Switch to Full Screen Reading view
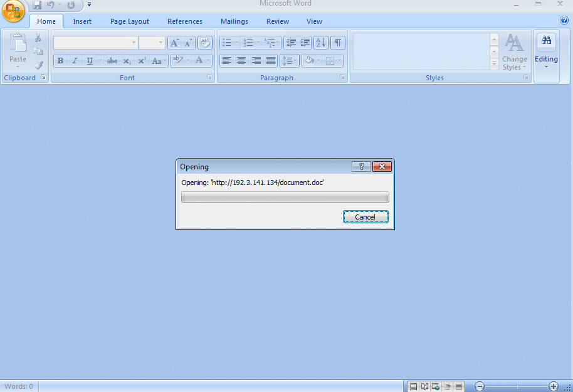Viewport: 573px width, 392px height. (424, 386)
